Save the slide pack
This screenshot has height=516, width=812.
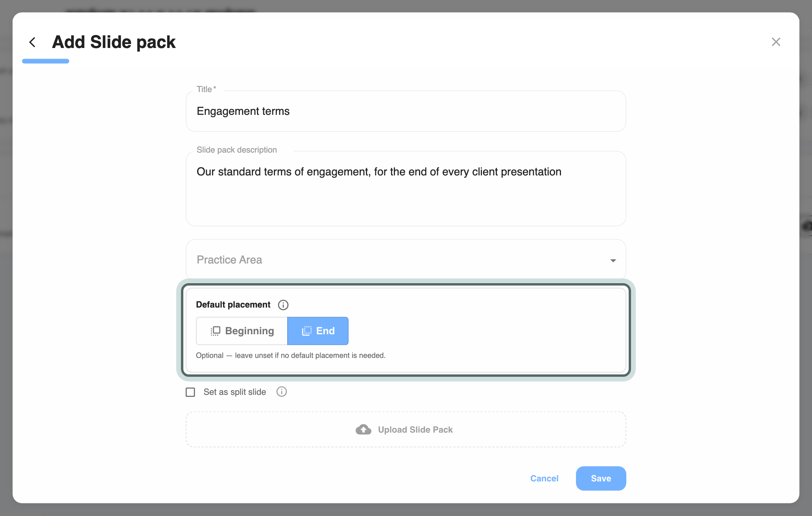coord(601,478)
